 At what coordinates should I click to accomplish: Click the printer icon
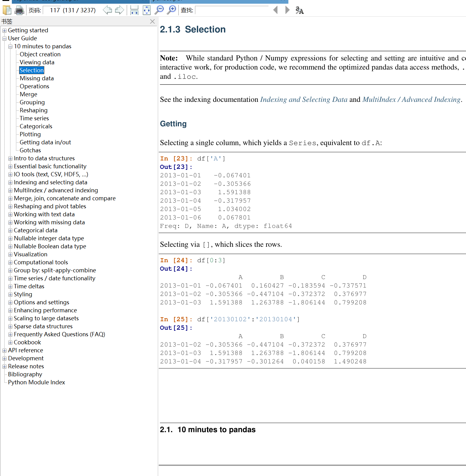pyautogui.click(x=19, y=10)
